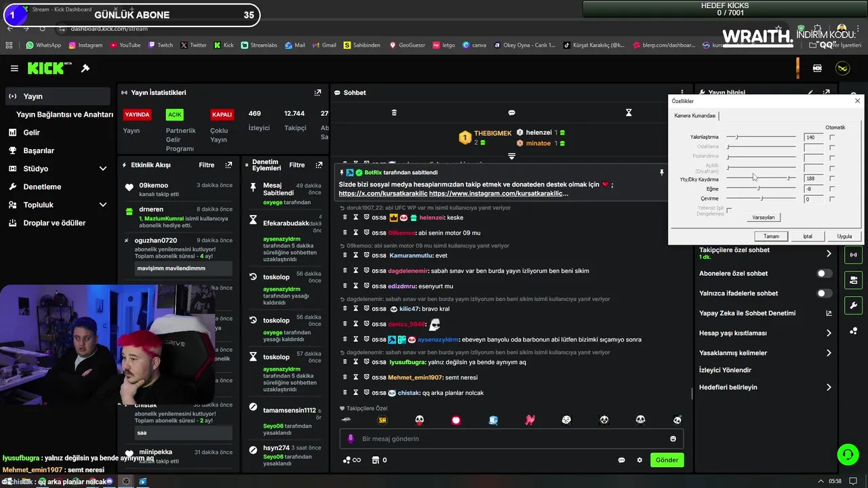Expand Yasaklanmış kelimeler settings

[829, 352]
